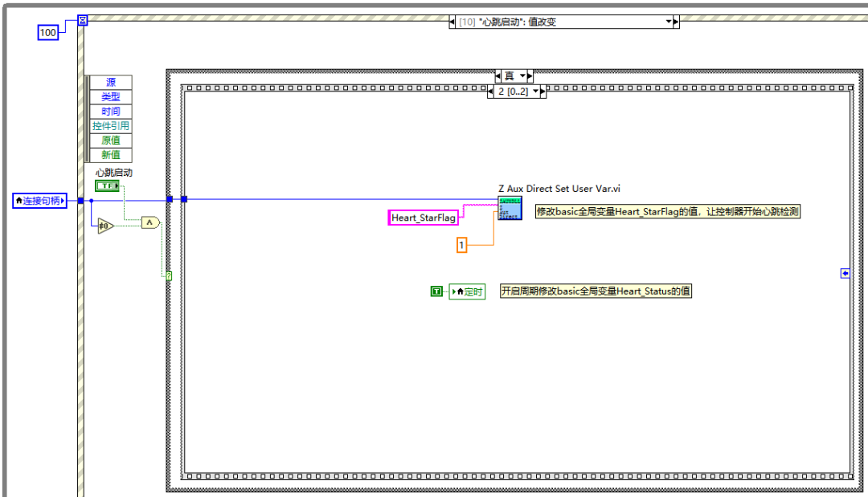Image resolution: width=868 pixels, height=497 pixels.
Task: Click the And gate logic node
Action: pos(149,222)
